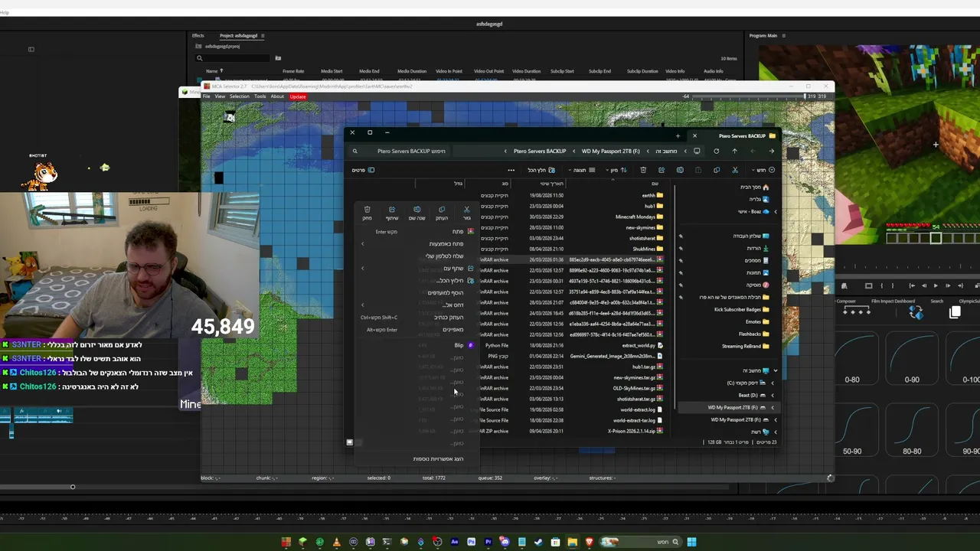Switch to the Effects tab in Premiere
The width and height of the screenshot is (980, 551).
point(198,35)
